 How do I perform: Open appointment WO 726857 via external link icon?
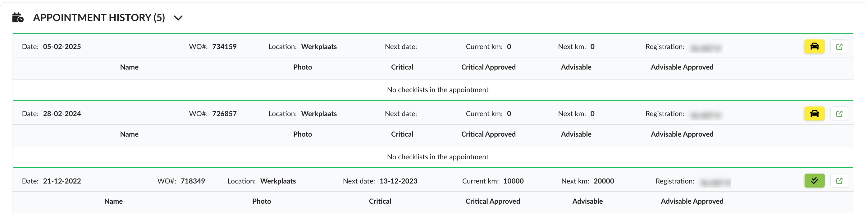click(839, 114)
